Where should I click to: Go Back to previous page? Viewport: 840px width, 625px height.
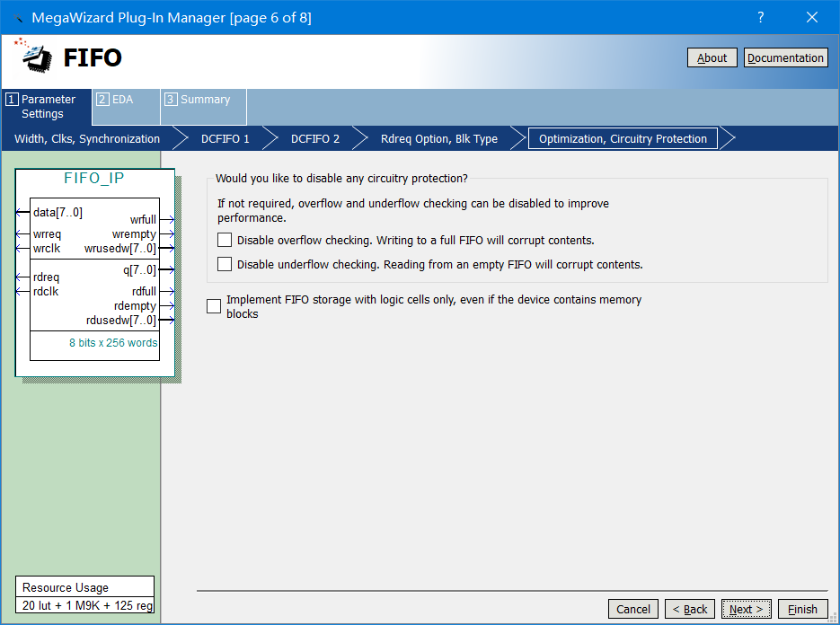[689, 609]
